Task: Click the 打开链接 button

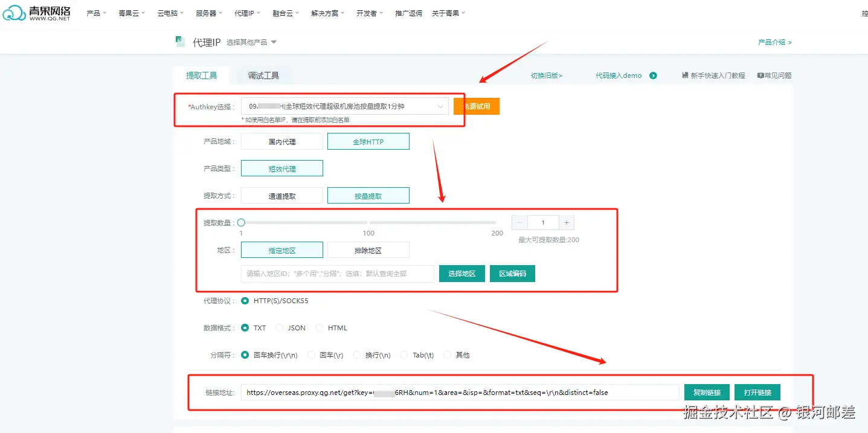Action: [x=757, y=393]
